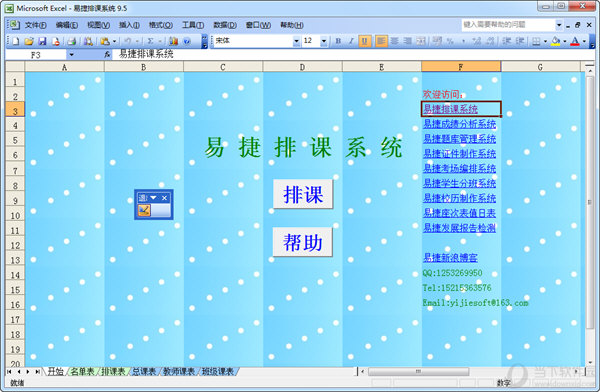
Task: Apply percent style format
Action: tap(450, 41)
